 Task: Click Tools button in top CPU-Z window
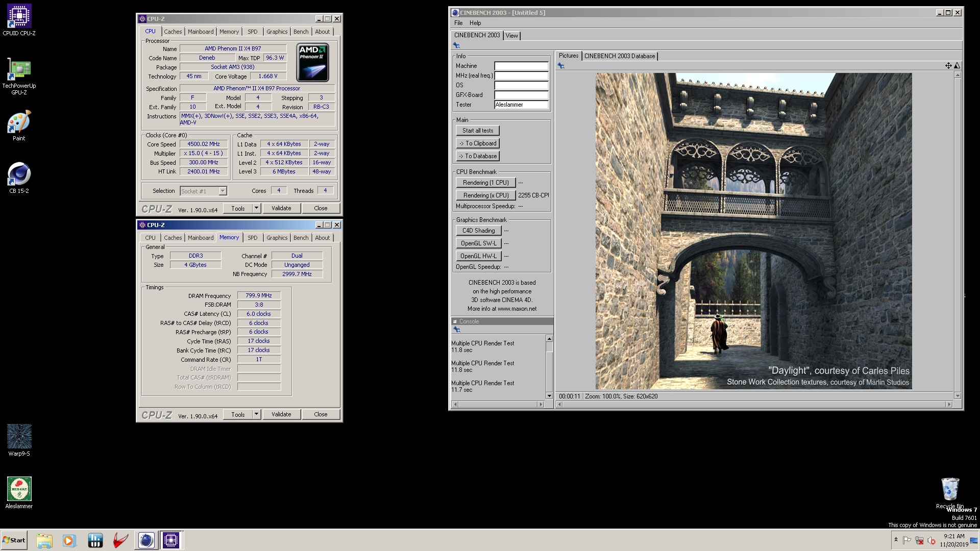click(x=238, y=208)
